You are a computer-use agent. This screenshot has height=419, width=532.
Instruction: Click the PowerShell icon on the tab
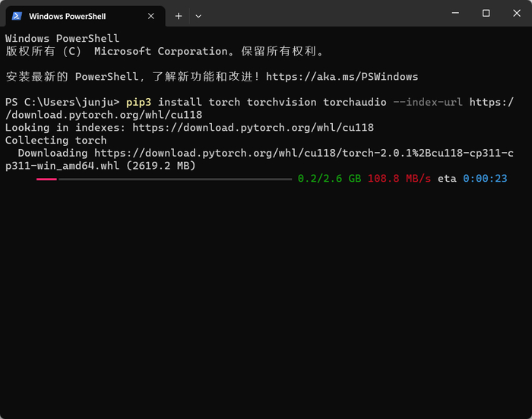16,16
